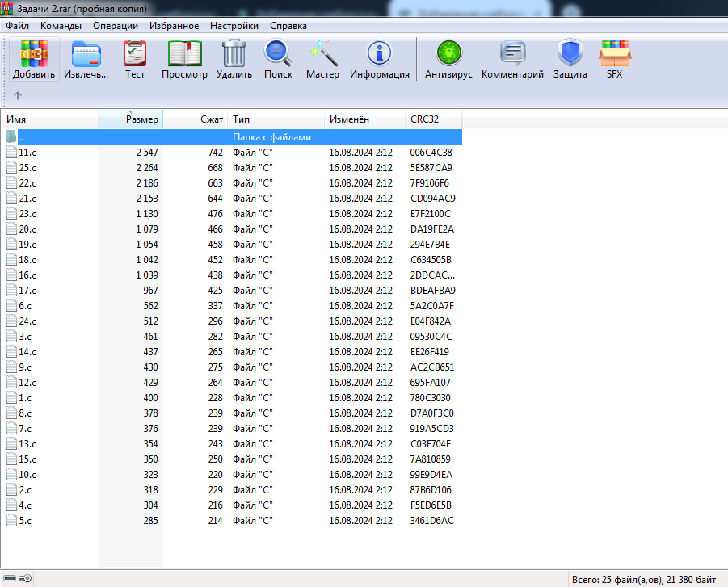Click the Удалить (Delete) trash icon
Viewport: 728px width, 587px height.
click(234, 55)
